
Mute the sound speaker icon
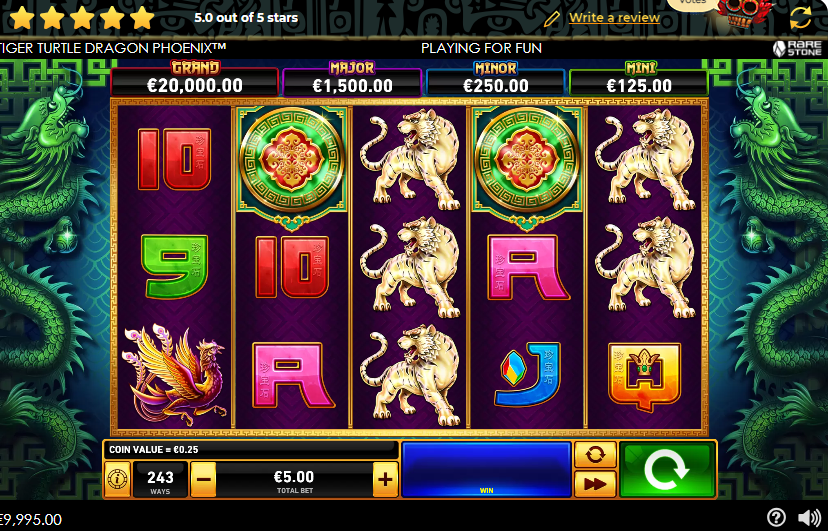(809, 517)
